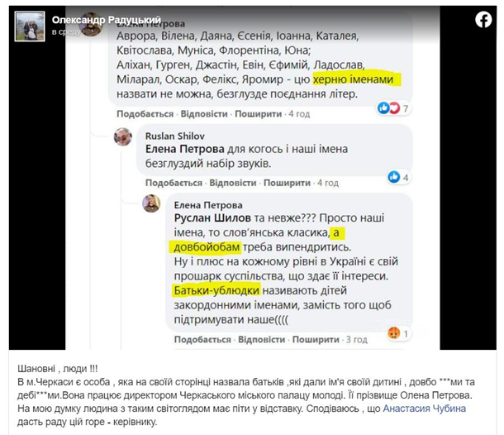The height and width of the screenshot is (435, 504).
Task: Open the Олександр Радуцький author name link
Action: [x=106, y=20]
